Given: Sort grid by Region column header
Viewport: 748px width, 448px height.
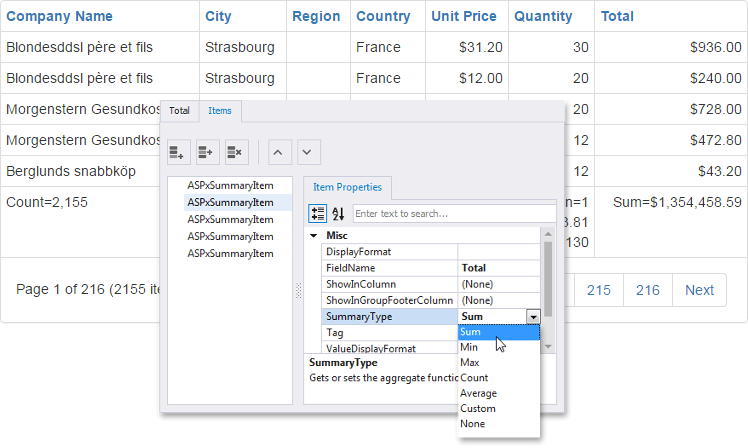Looking at the screenshot, I should click(x=316, y=16).
